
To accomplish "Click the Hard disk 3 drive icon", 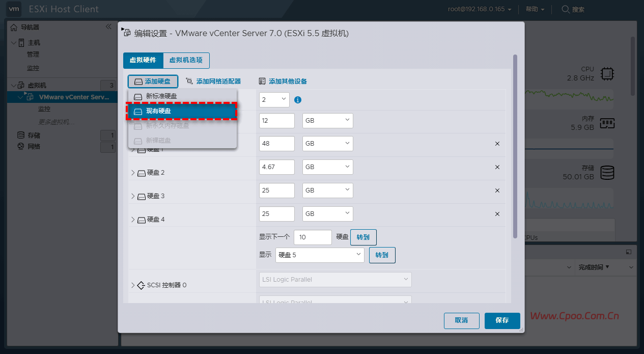I will coord(142,196).
